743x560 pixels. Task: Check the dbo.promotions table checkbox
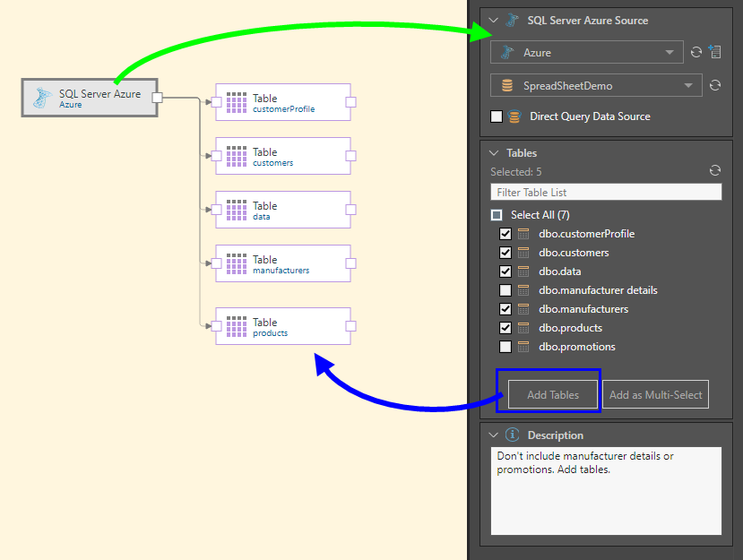(x=505, y=347)
